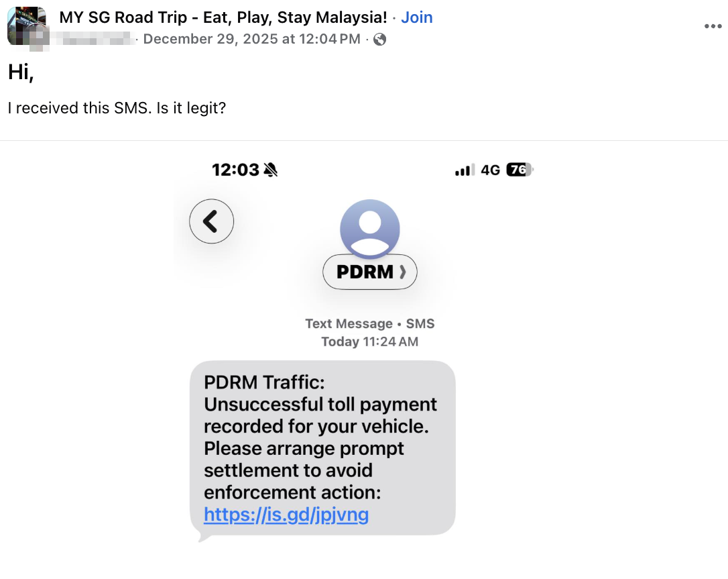
Task: Open the blurred post author's name
Action: [94, 39]
